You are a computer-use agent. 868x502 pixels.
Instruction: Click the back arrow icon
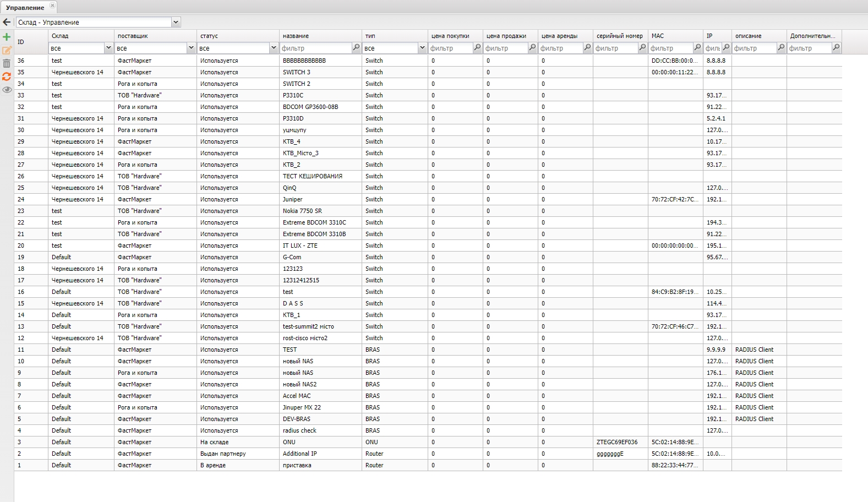coord(7,22)
